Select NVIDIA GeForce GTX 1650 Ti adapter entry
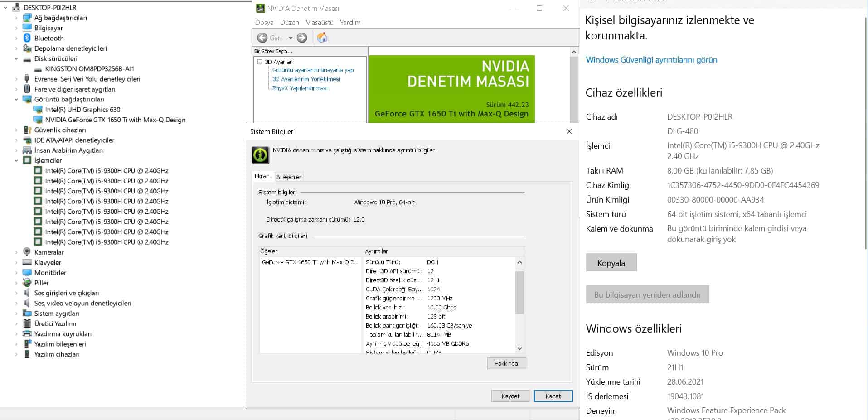Image resolution: width=868 pixels, height=420 pixels. (115, 120)
